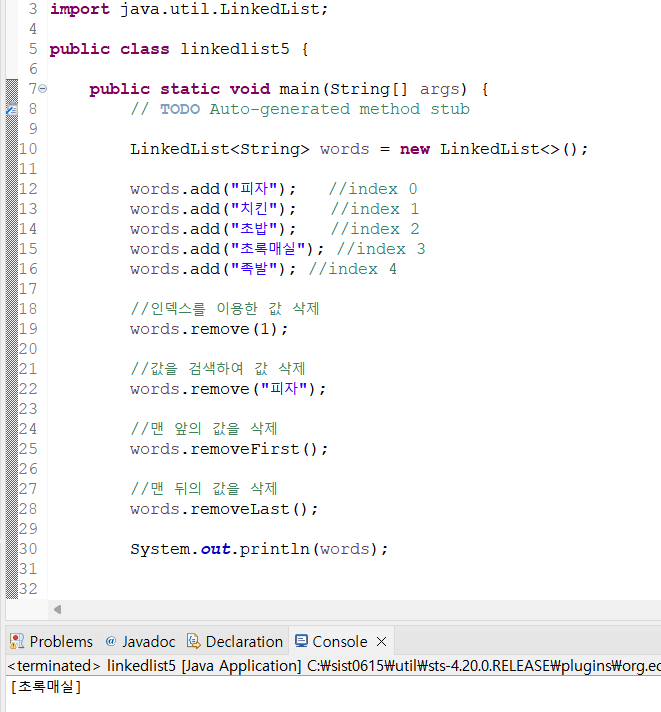Click words.remove("피자") statement
Image resolution: width=661 pixels, height=712 pixels.
228,389
